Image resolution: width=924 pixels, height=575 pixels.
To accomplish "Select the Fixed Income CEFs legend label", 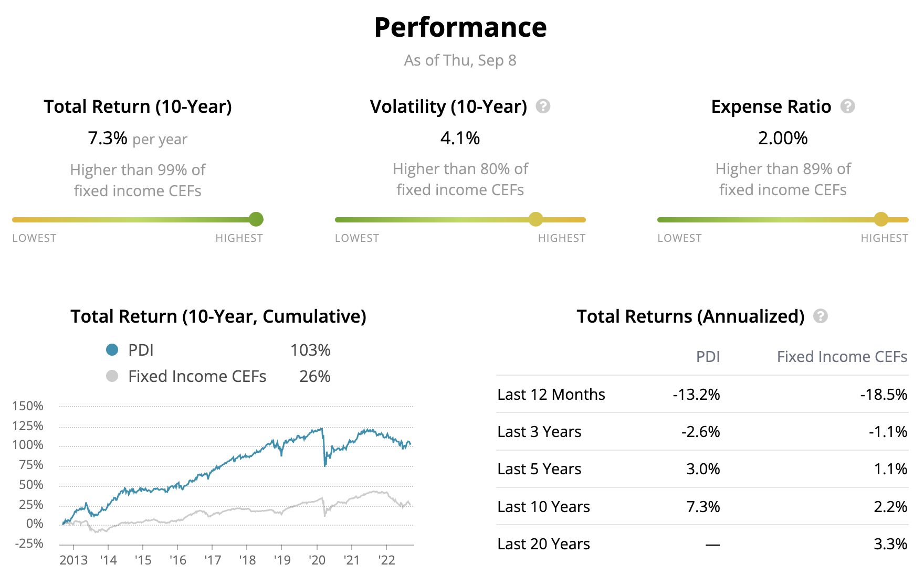I will point(197,376).
